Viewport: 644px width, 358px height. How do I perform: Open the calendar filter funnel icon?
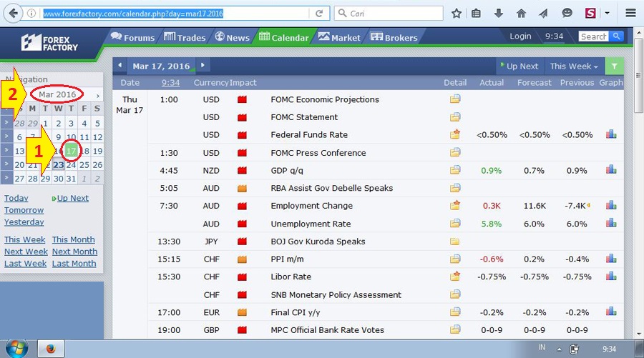click(614, 66)
